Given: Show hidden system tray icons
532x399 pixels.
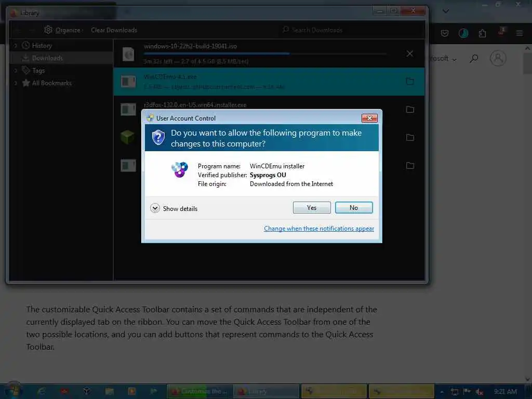Looking at the screenshot, I should pos(442,392).
